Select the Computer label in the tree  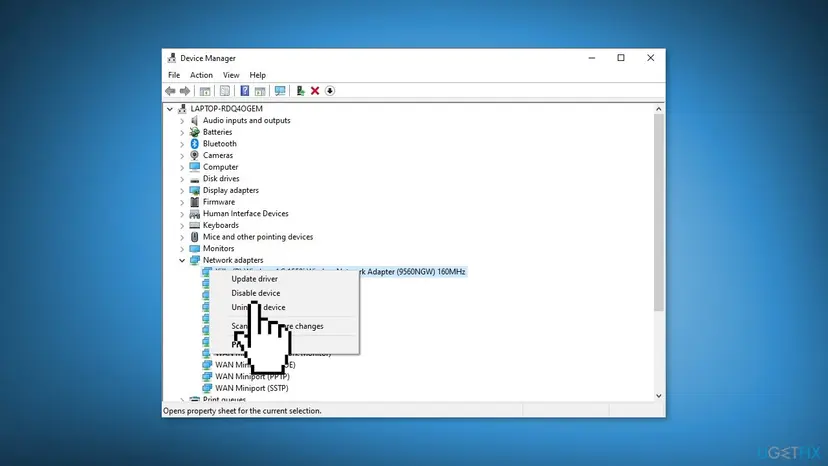point(220,167)
